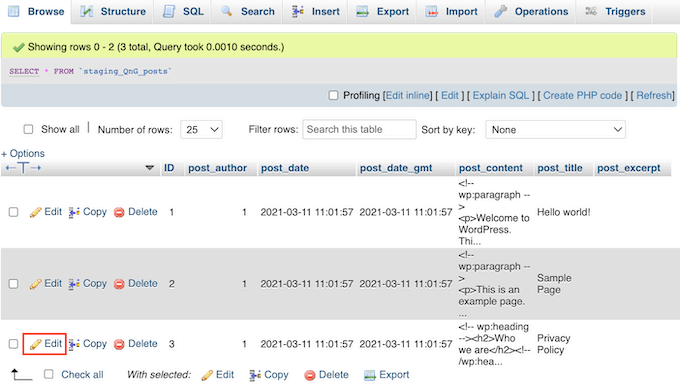Go to the Search tab
The width and height of the screenshot is (680, 384).
point(248,12)
